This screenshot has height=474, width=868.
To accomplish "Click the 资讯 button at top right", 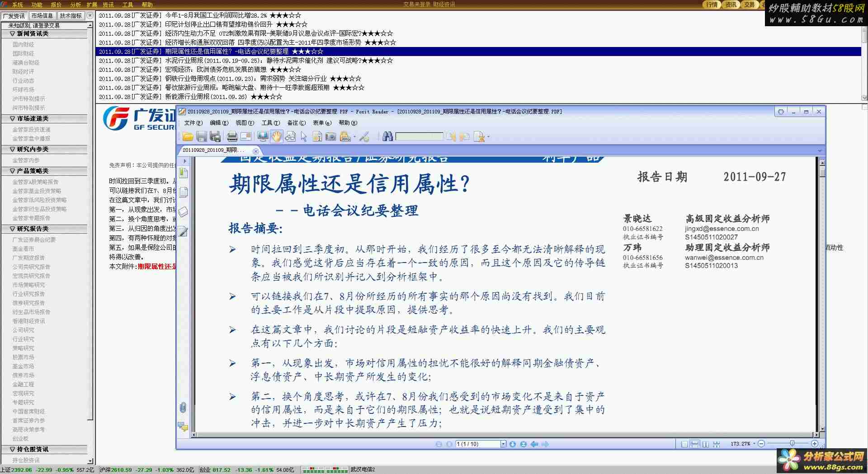I will click(731, 5).
